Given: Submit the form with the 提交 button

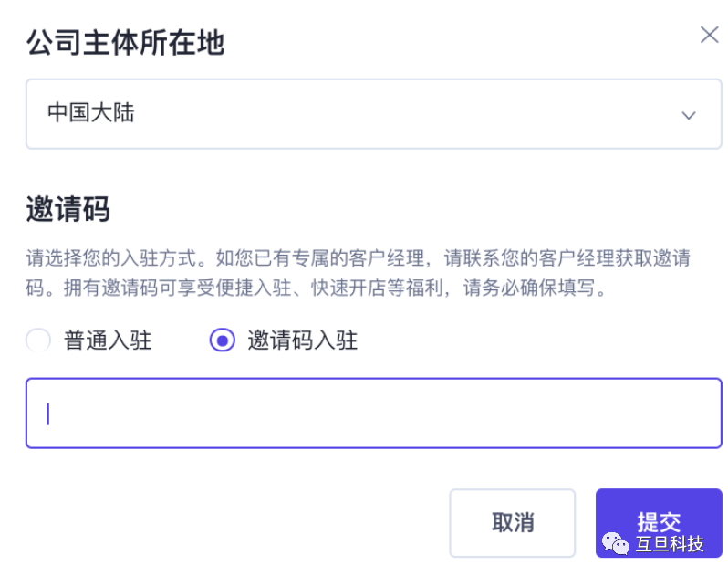Looking at the screenshot, I should [658, 522].
